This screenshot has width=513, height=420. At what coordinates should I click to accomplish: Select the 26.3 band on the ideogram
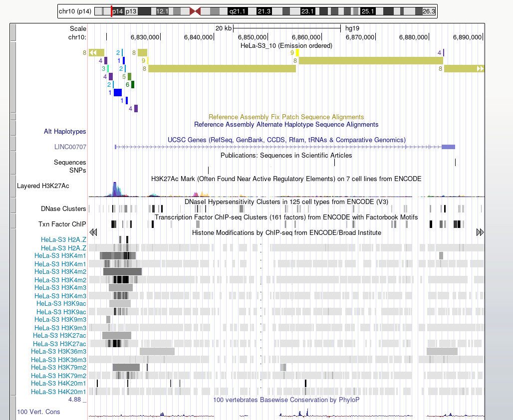coord(429,11)
